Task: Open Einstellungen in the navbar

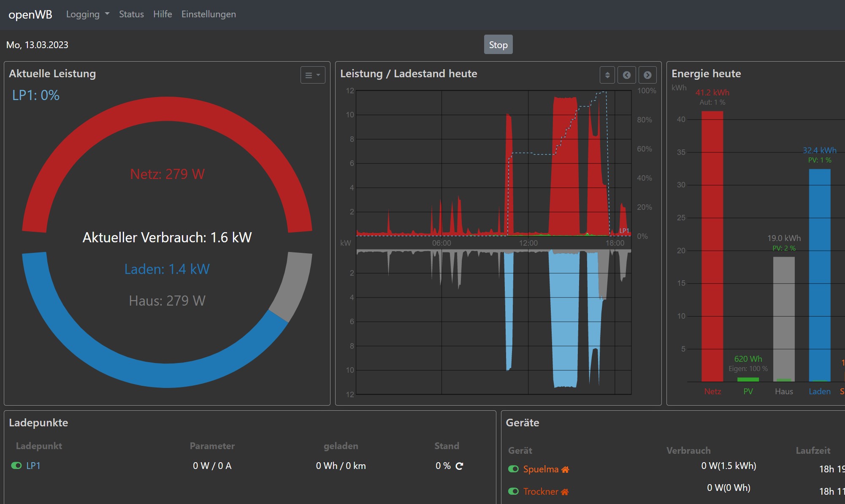Action: pyautogui.click(x=209, y=14)
